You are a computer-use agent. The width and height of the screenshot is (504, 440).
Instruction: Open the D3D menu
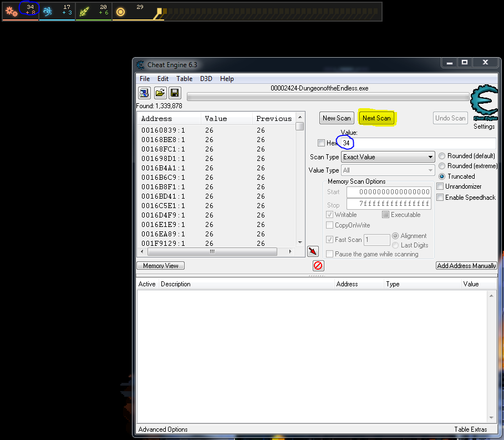[206, 79]
